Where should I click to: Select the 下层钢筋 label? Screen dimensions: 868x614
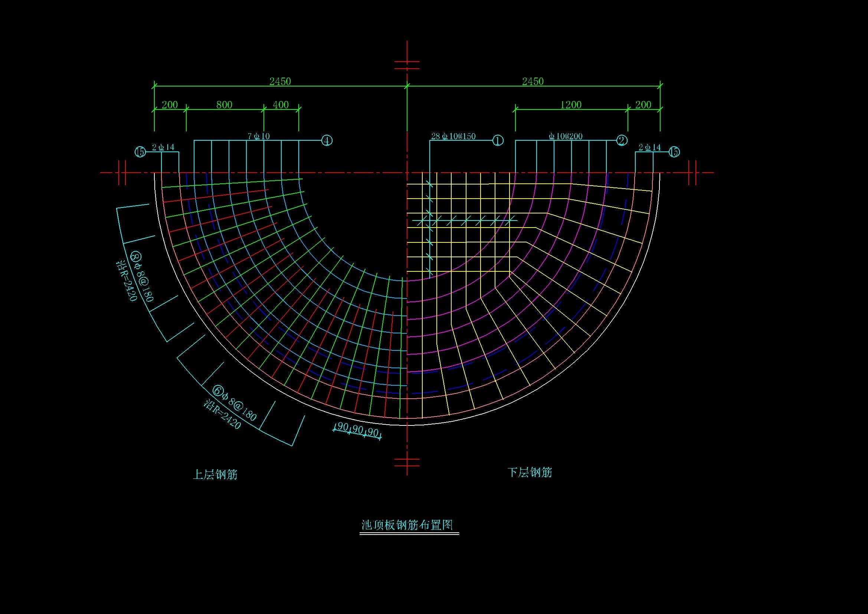pyautogui.click(x=530, y=473)
